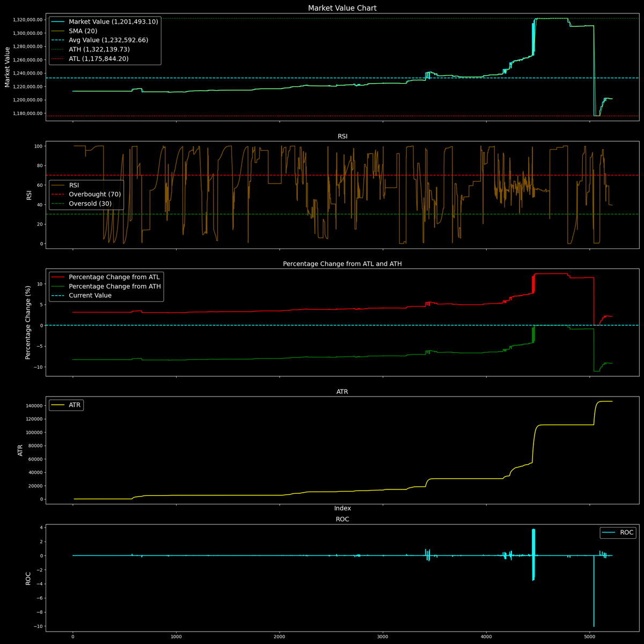
Task: Click the 100 tick on the RSI axis
Action: click(x=38, y=146)
